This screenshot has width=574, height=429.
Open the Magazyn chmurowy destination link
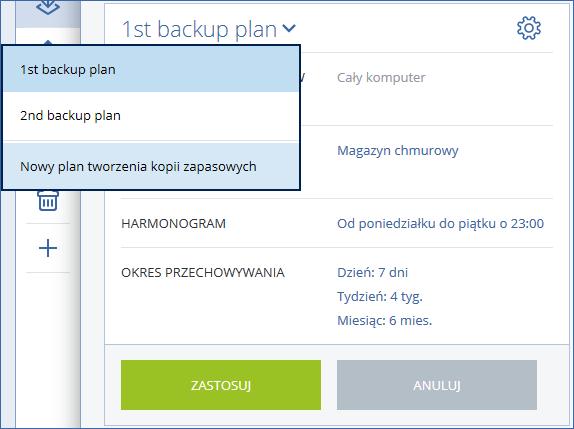[x=398, y=151]
